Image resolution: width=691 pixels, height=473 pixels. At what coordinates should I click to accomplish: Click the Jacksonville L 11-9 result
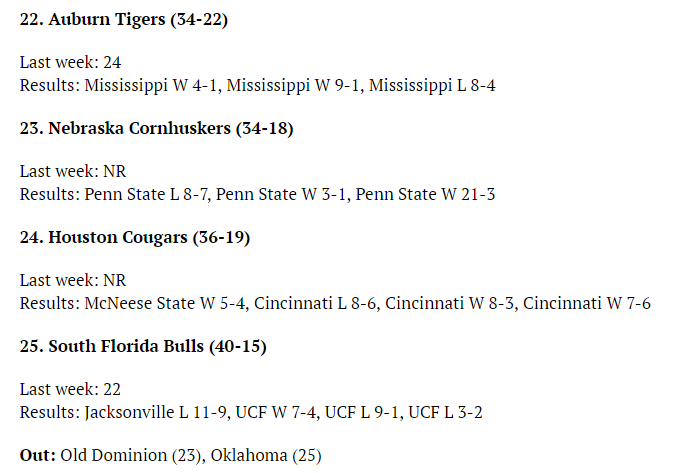pyautogui.click(x=156, y=413)
